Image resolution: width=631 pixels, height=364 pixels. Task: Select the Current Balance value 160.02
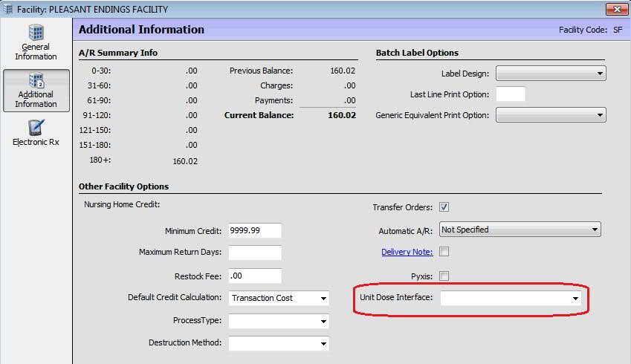[x=342, y=115]
